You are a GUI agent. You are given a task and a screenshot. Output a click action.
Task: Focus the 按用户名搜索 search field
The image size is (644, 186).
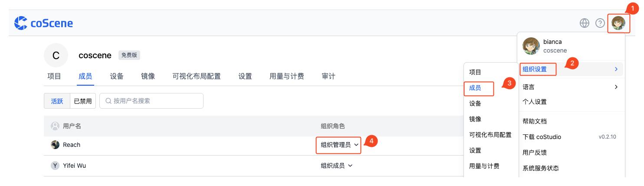(x=151, y=101)
